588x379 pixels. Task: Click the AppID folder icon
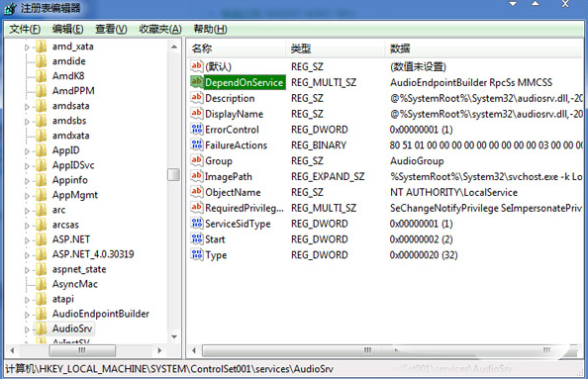click(x=41, y=150)
